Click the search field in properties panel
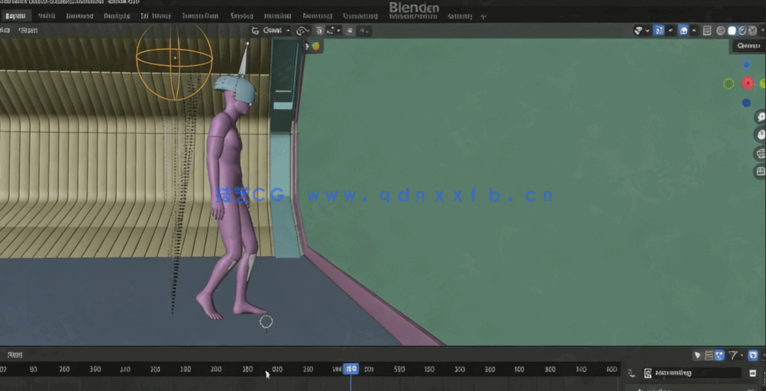Image resolution: width=766 pixels, height=391 pixels. pos(692,373)
